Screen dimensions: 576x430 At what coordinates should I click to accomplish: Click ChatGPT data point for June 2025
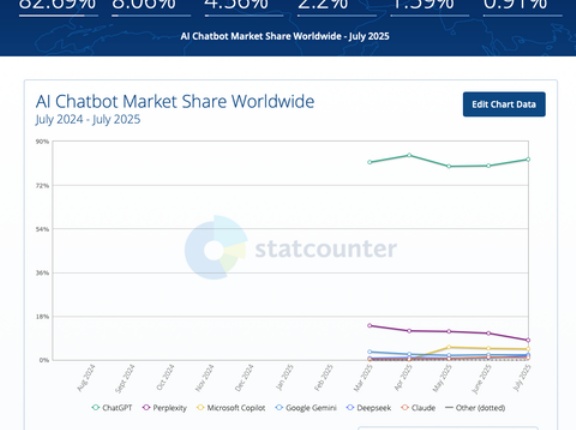tap(488, 166)
